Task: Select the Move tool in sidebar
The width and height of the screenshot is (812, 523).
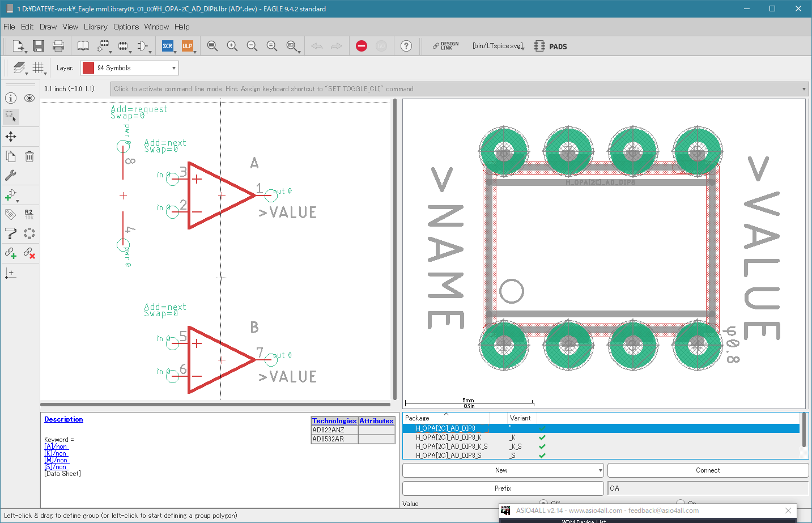Action: (11, 137)
